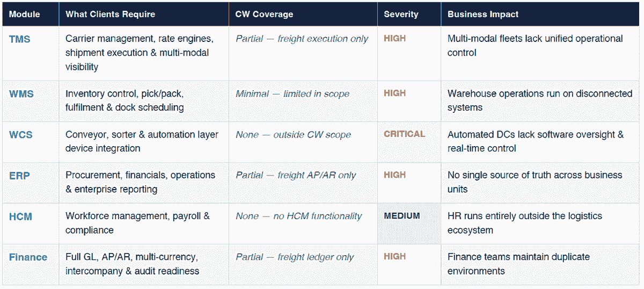Select "Partial — freight execution only" cell
Screen dimensions: 644x289
pos(302,39)
